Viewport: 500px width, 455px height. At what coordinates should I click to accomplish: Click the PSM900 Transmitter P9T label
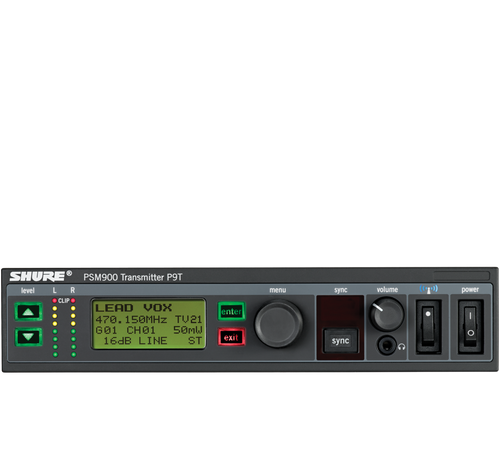point(133,277)
